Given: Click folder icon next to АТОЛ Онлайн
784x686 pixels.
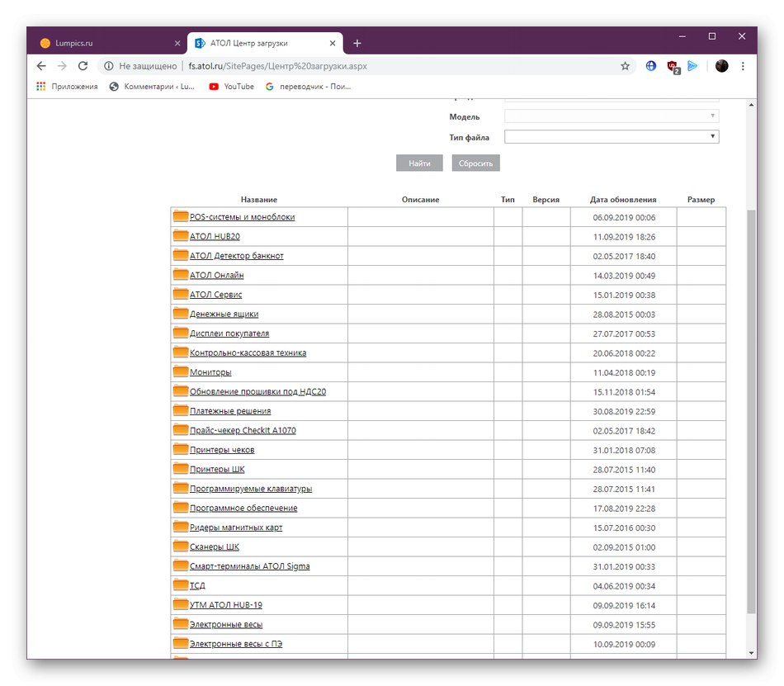Looking at the screenshot, I should (181, 275).
